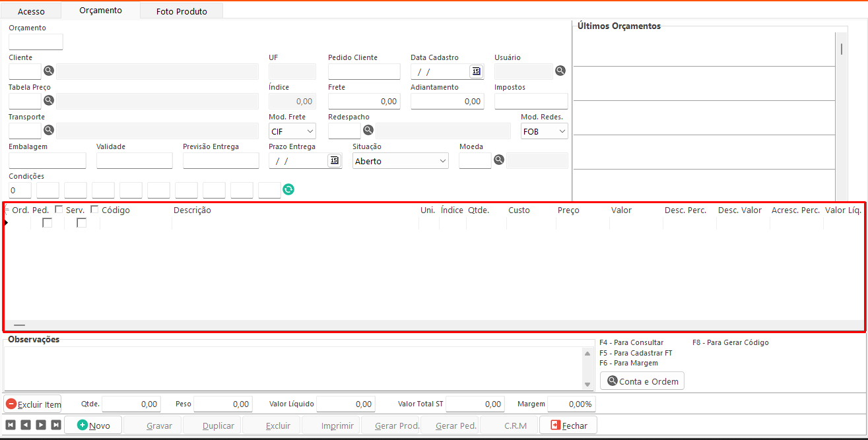
Task: Open the Redespacho lookup magnifier icon
Action: point(368,130)
